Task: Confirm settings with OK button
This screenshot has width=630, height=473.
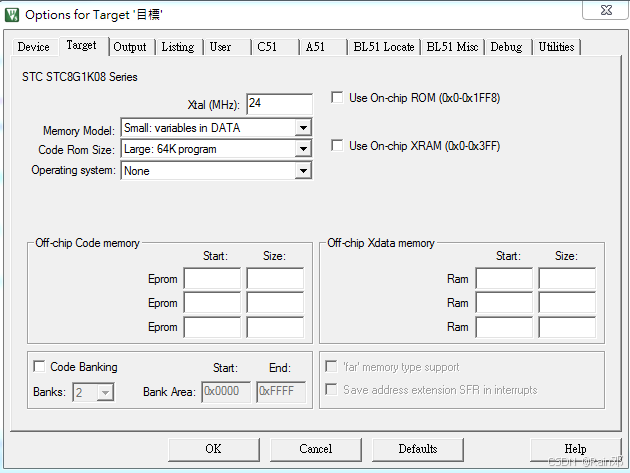Action: coord(214,449)
